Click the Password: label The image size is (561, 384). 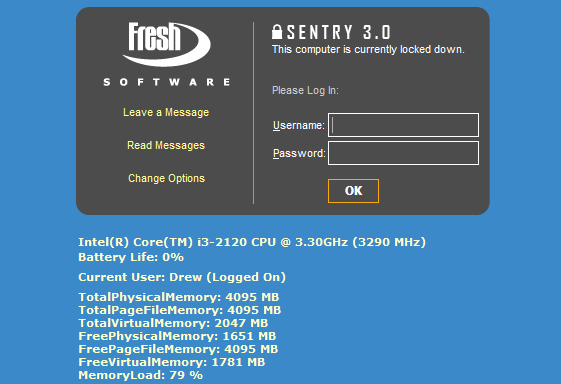click(x=299, y=154)
